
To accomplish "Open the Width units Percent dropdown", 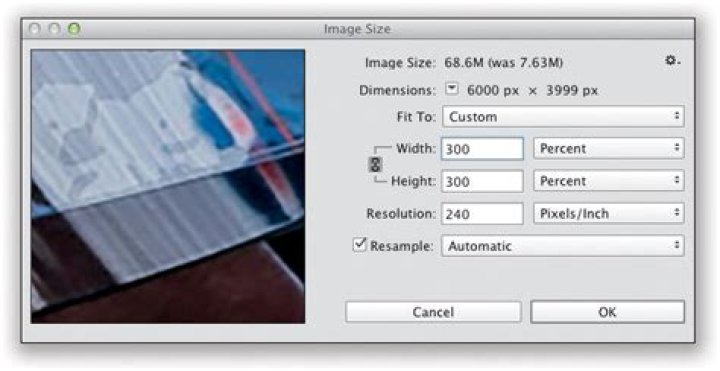I will [x=608, y=148].
